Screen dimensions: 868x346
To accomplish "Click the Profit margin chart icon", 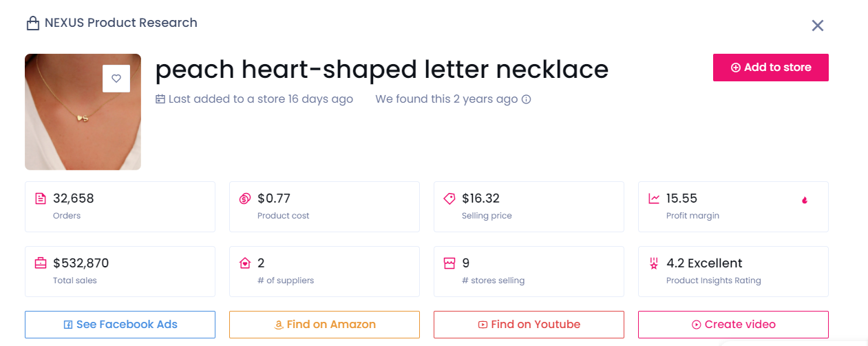I will [654, 199].
